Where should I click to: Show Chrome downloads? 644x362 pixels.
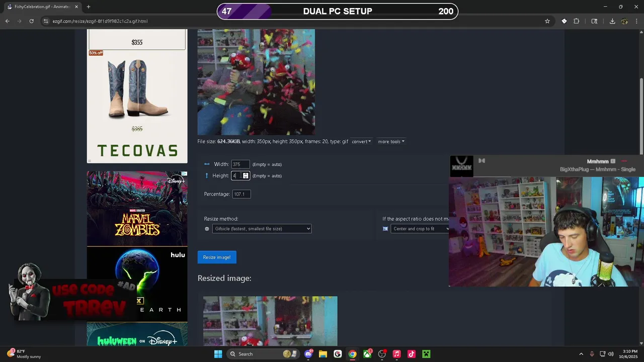(x=612, y=21)
